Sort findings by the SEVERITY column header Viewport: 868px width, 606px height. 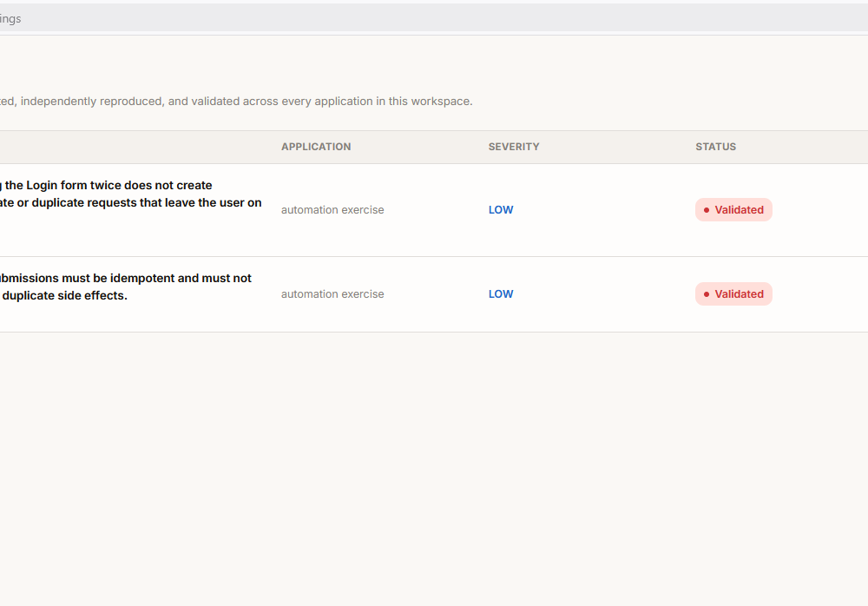pos(514,147)
